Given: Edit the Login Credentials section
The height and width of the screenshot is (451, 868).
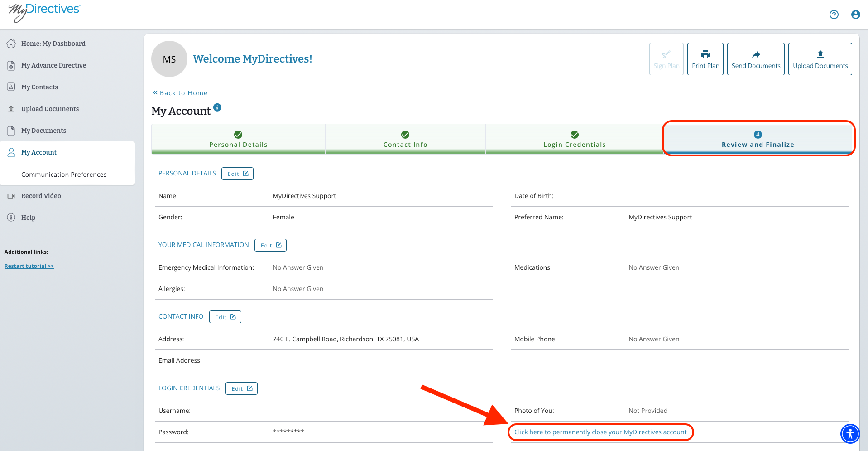Looking at the screenshot, I should [241, 388].
